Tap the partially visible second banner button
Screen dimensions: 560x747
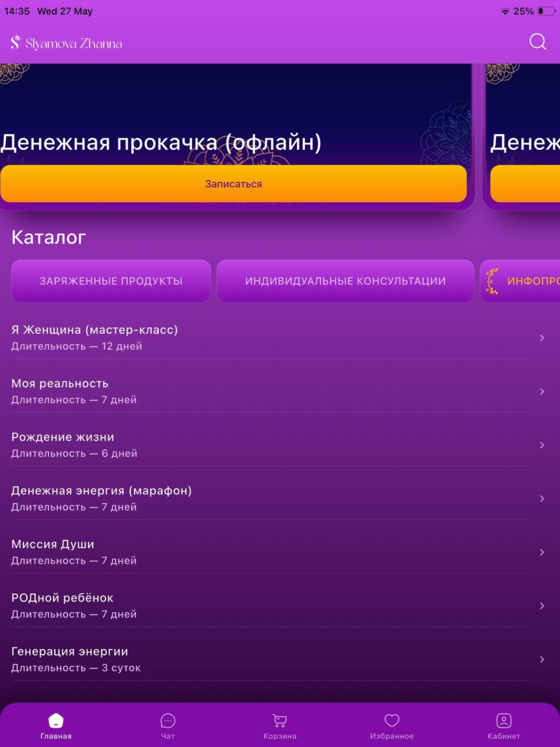(x=525, y=184)
